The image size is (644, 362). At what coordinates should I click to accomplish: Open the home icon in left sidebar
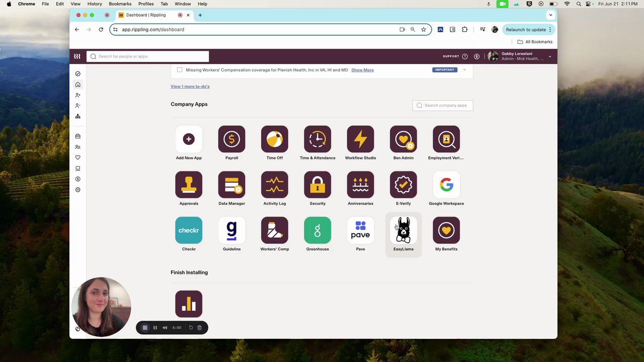(x=77, y=84)
